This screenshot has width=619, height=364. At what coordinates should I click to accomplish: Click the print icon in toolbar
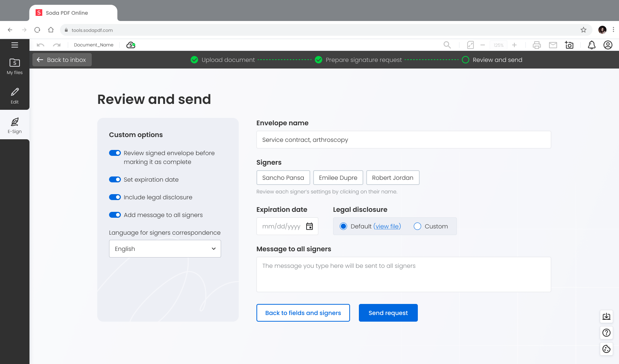click(537, 45)
